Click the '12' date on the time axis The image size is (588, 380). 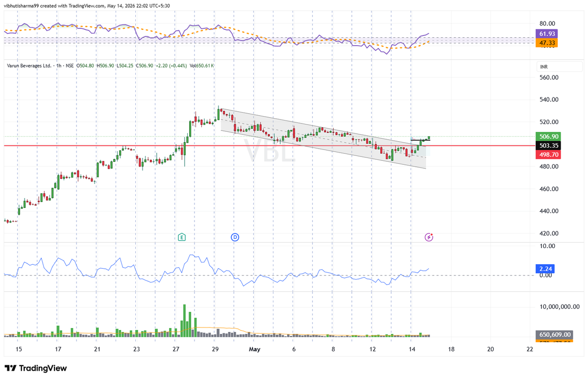coord(372,350)
